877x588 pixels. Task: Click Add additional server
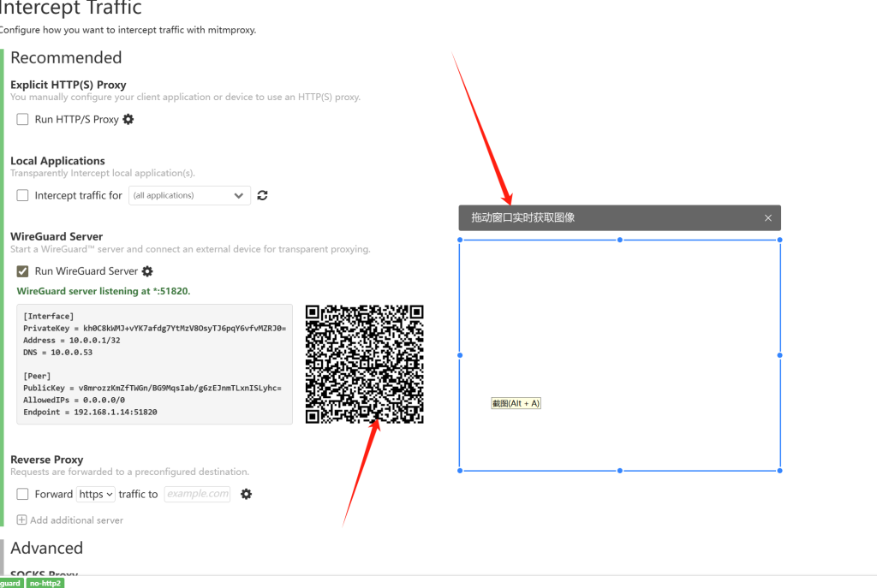point(70,520)
